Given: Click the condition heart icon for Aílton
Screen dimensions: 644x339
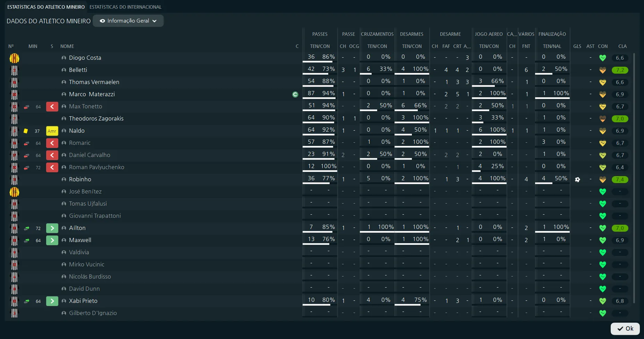Looking at the screenshot, I should (603, 228).
